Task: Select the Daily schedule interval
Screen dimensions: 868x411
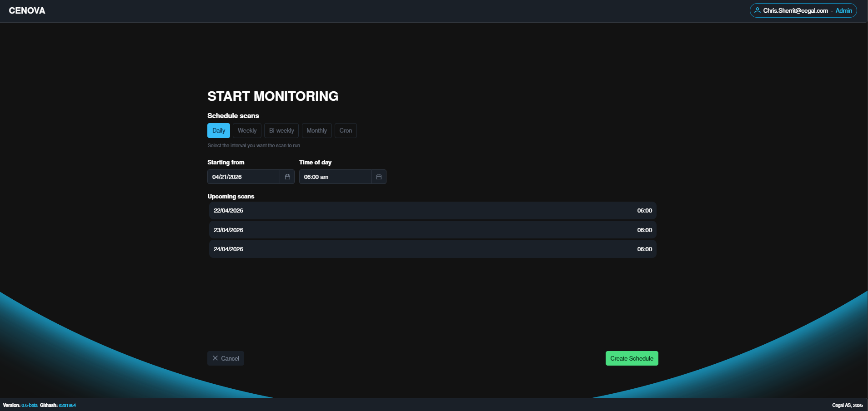Action: pyautogui.click(x=219, y=130)
